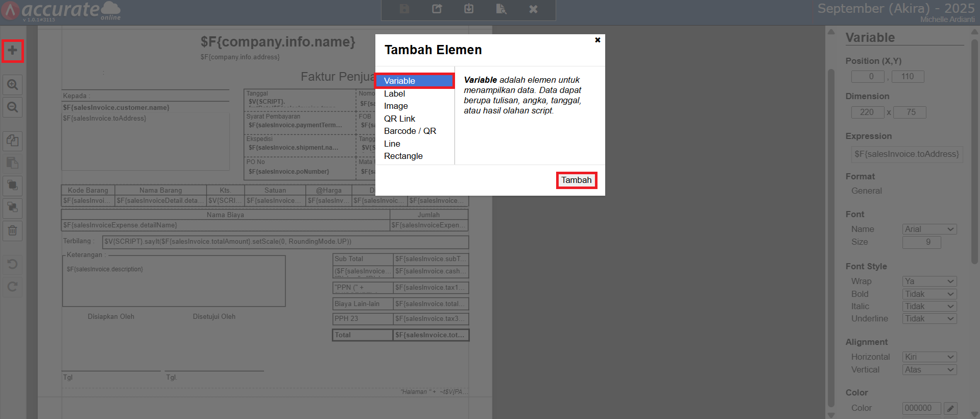Click the export icon in top toolbar
The image size is (980, 419).
437,9
